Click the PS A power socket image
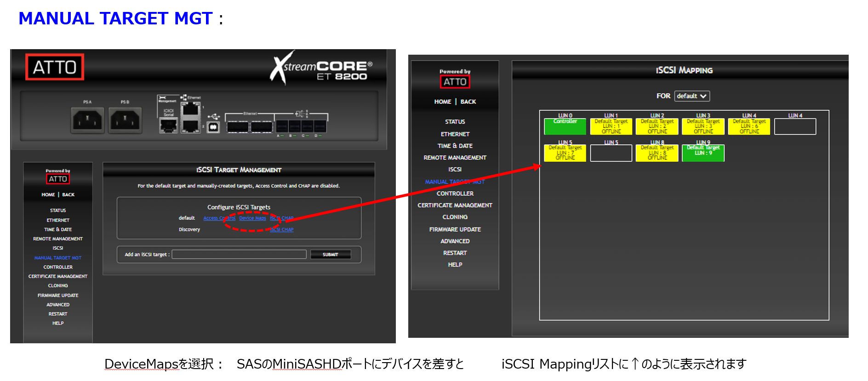Image resolution: width=868 pixels, height=381 pixels. click(87, 120)
